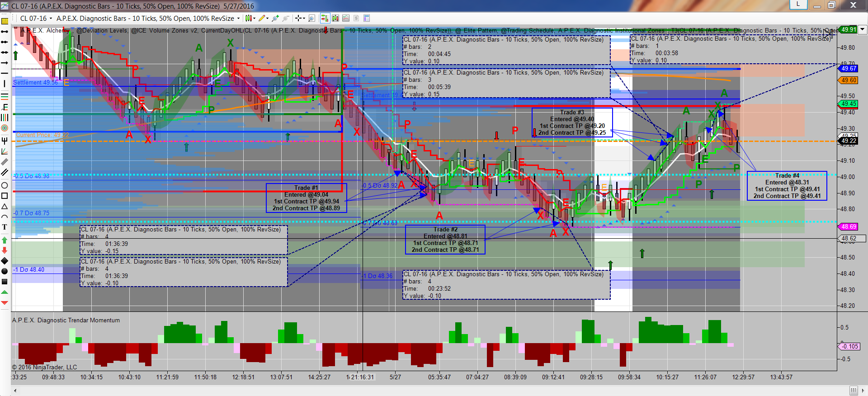Viewport: 868px width, 396px height.
Task: Select the ruler measurement tool
Action: point(5,21)
